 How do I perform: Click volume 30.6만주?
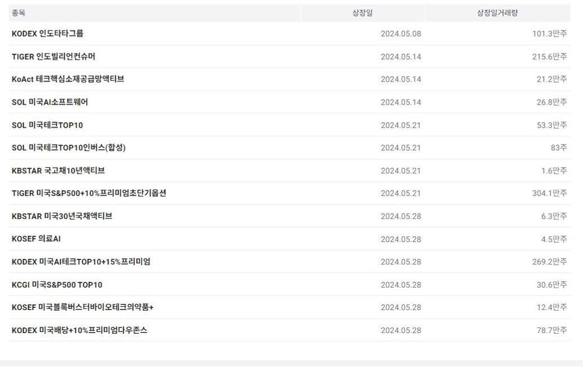(551, 285)
